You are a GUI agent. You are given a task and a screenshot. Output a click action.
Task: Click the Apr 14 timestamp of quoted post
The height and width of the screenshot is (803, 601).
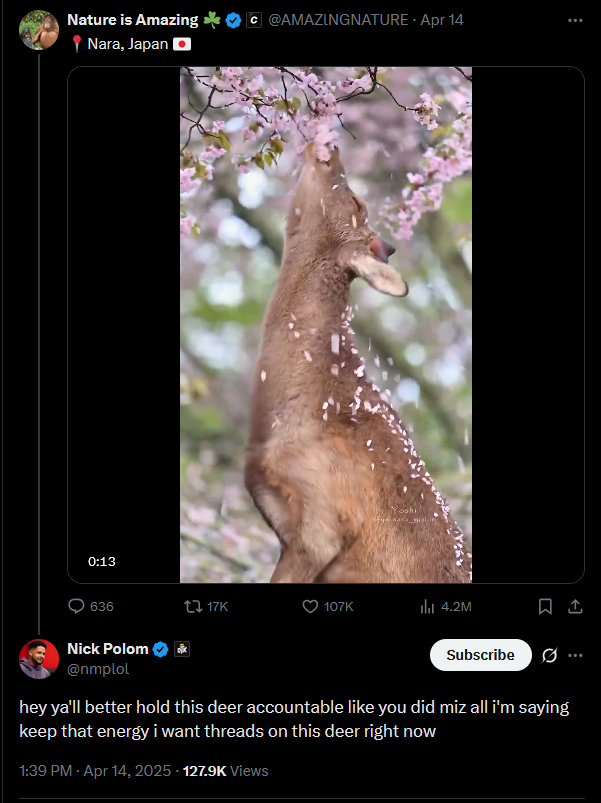point(441,20)
